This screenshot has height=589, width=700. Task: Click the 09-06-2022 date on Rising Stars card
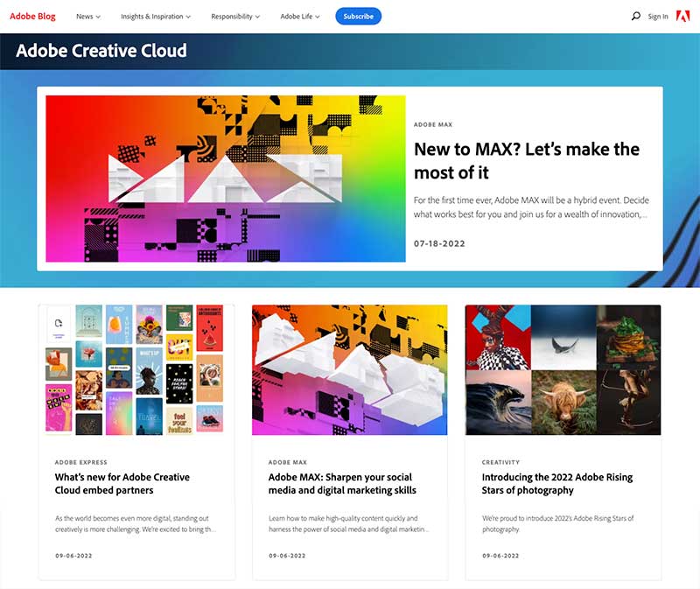coord(500,556)
